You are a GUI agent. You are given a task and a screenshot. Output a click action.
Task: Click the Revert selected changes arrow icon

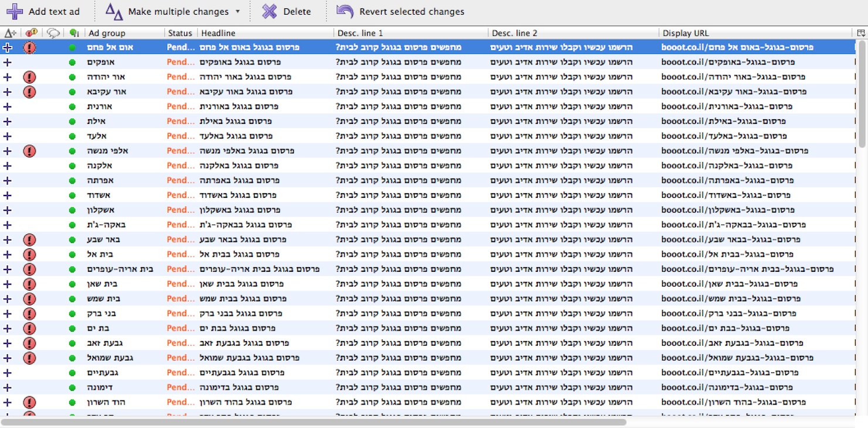pos(345,11)
